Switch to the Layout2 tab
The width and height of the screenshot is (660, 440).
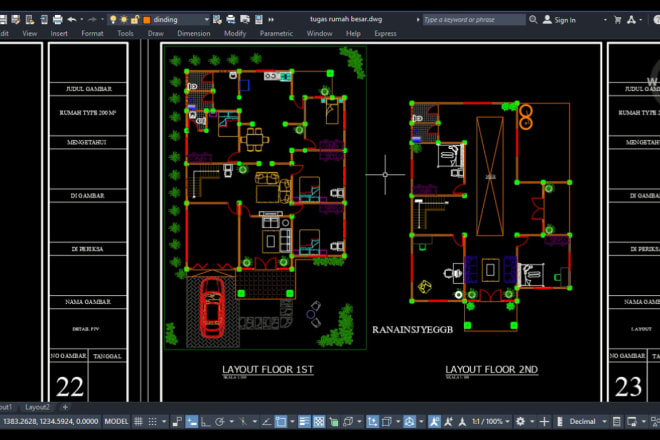click(x=37, y=407)
